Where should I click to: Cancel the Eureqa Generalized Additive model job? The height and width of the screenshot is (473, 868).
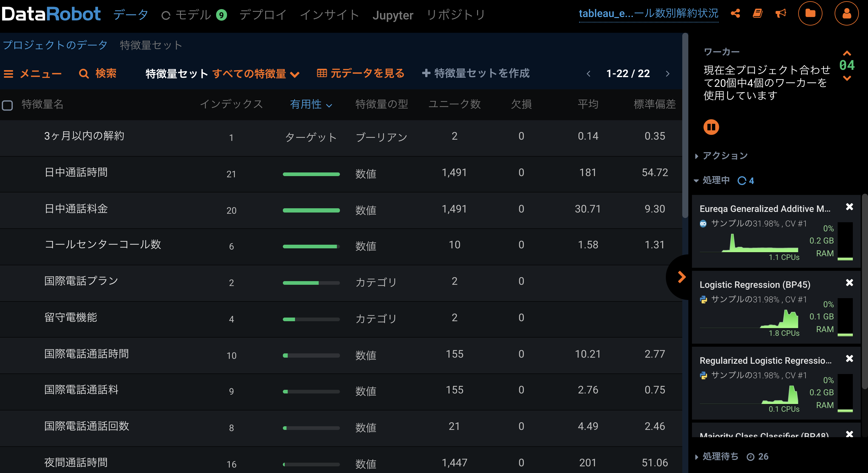[x=849, y=207]
